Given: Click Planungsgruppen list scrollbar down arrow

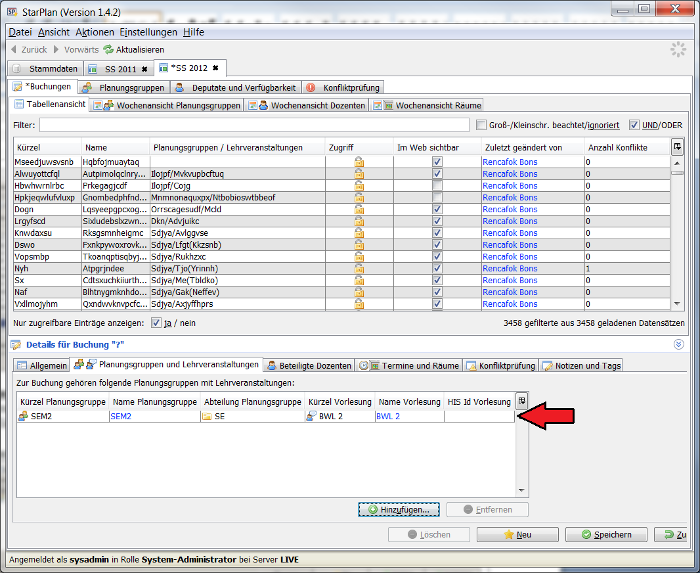Looking at the screenshot, I should [521, 490].
